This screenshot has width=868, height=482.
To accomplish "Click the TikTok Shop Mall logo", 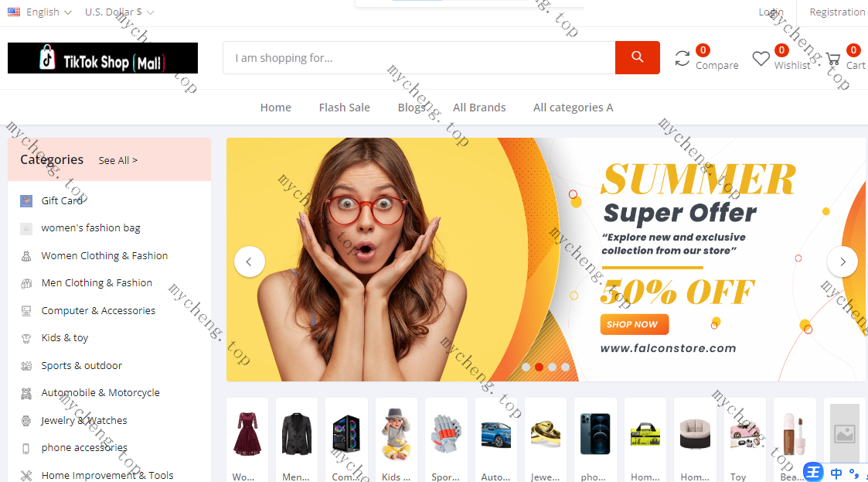I will coord(103,57).
